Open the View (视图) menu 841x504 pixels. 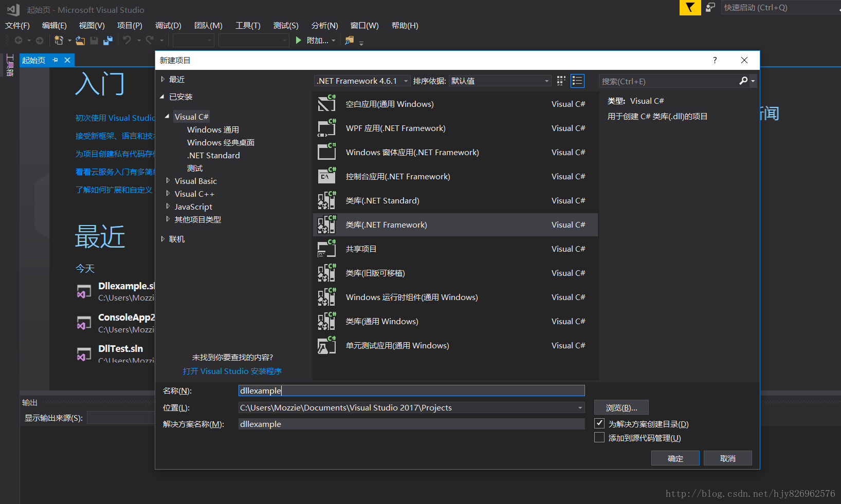[x=92, y=25]
